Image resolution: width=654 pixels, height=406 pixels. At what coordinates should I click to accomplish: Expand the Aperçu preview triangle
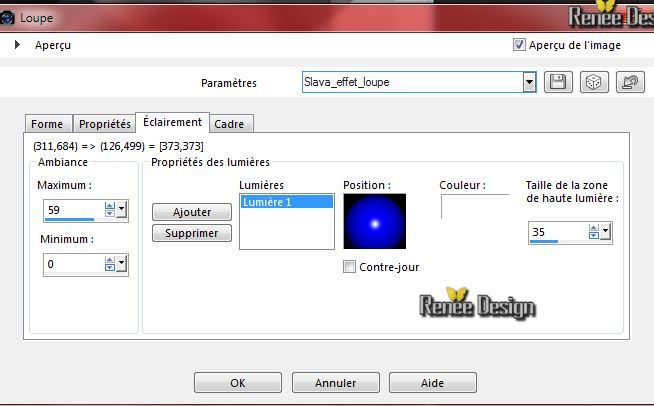pyautogui.click(x=17, y=44)
